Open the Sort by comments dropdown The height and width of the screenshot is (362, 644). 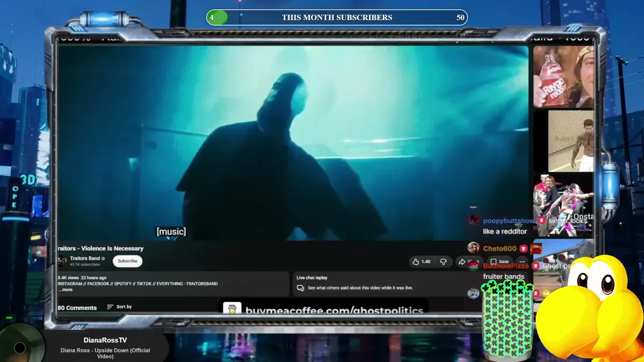coord(119,307)
